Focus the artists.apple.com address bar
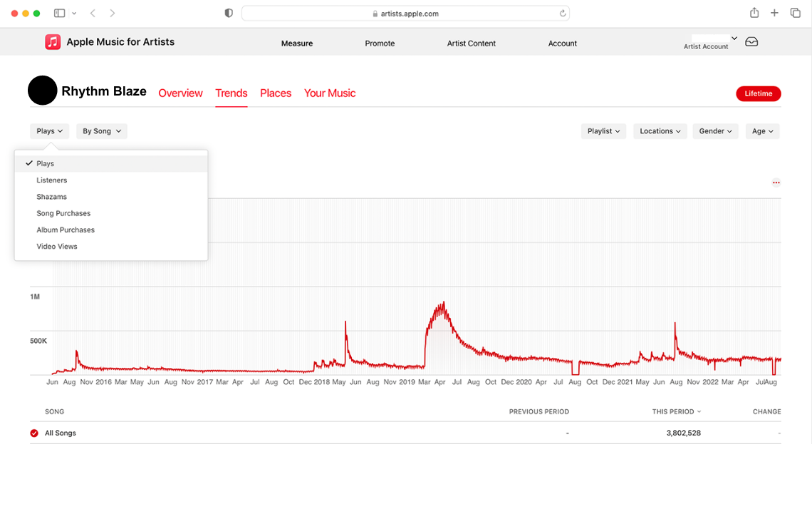This screenshot has height=509, width=812. [405, 14]
